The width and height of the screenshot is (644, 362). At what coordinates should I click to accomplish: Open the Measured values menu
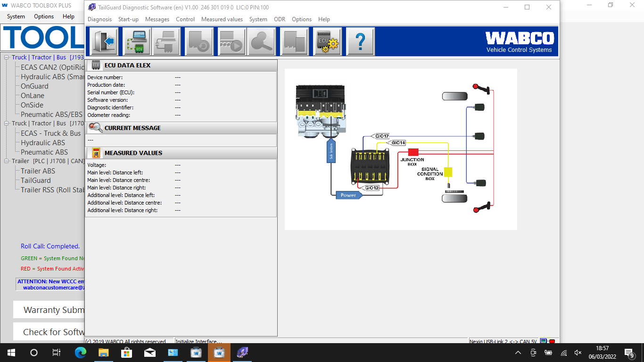[x=222, y=19]
